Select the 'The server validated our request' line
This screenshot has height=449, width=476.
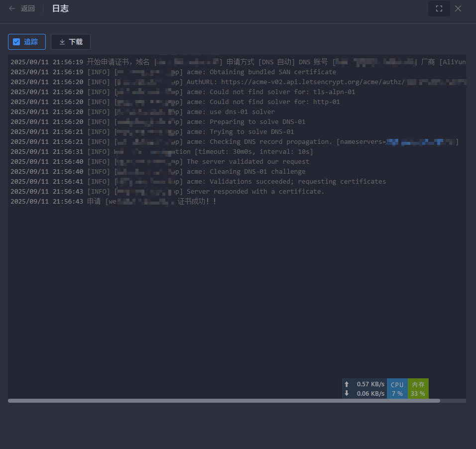(x=248, y=162)
